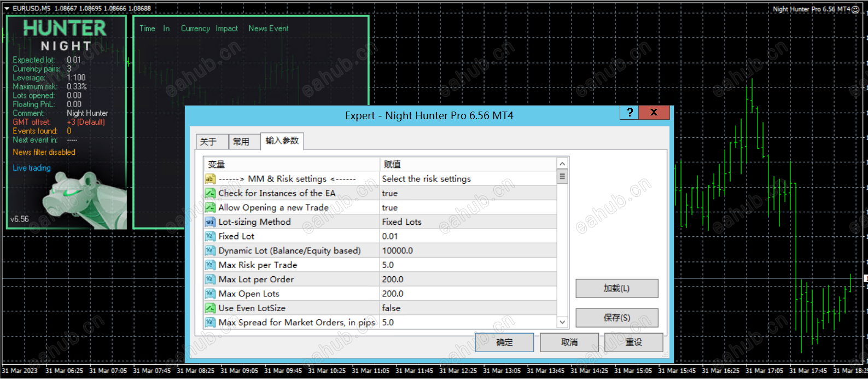Click the Leverage 1:100 value

[x=76, y=78]
